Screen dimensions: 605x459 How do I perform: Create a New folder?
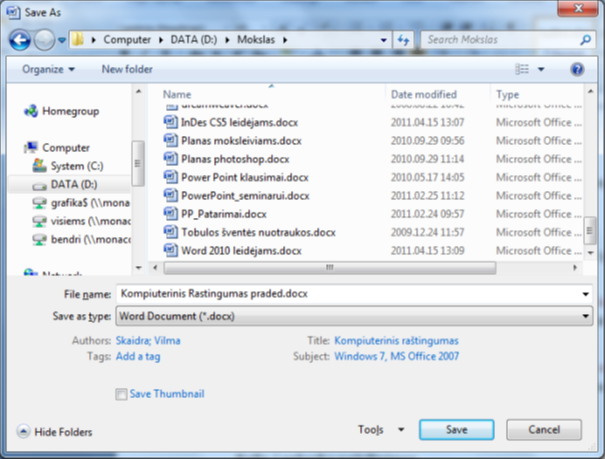[x=127, y=69]
